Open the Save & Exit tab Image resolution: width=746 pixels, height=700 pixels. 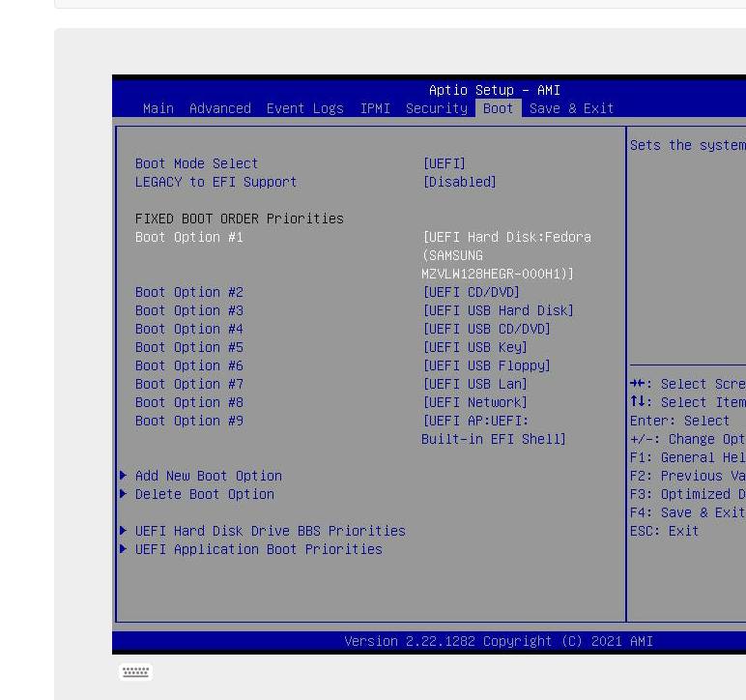571,108
